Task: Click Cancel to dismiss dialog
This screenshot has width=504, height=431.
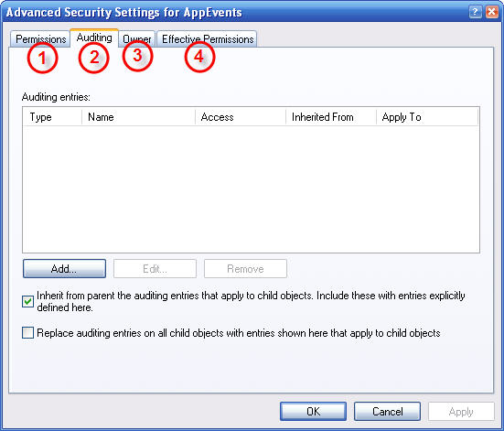Action: pyautogui.click(x=387, y=412)
